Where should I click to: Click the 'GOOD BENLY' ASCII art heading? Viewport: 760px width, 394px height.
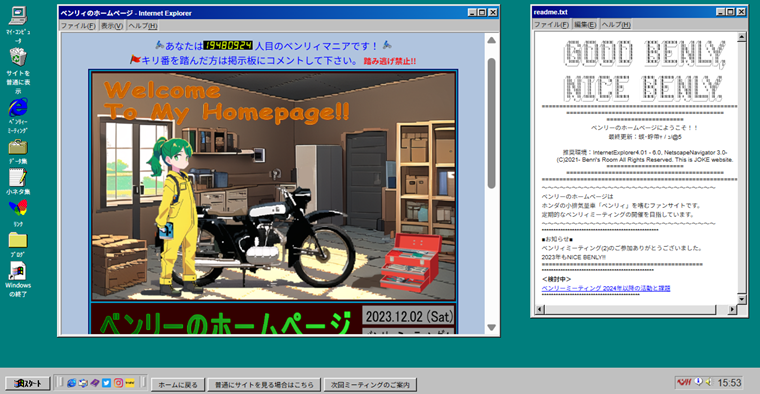[644, 54]
